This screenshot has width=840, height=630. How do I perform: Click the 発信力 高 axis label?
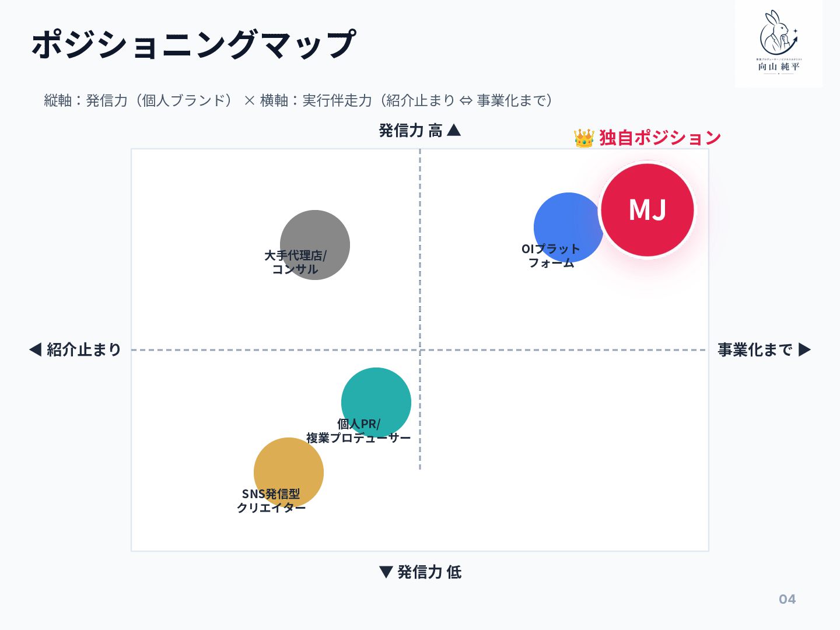click(x=411, y=131)
